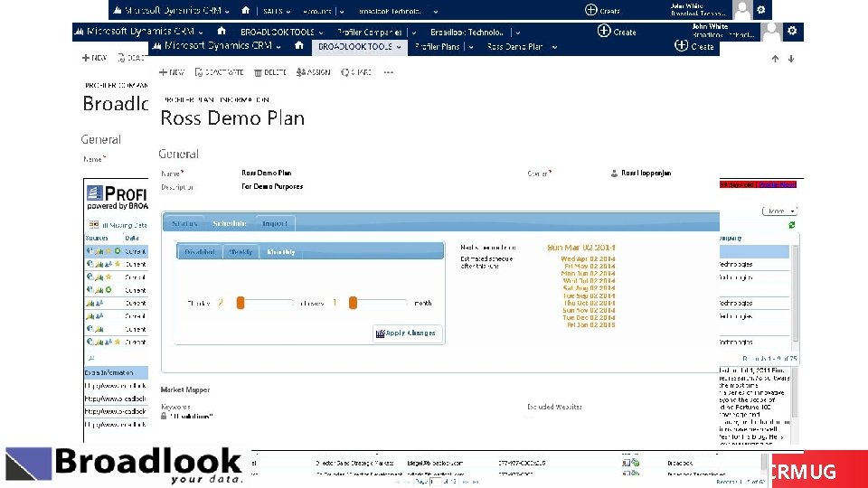The height and width of the screenshot is (488, 868).
Task: Go to the previous record with the up arrow
Action: point(775,59)
